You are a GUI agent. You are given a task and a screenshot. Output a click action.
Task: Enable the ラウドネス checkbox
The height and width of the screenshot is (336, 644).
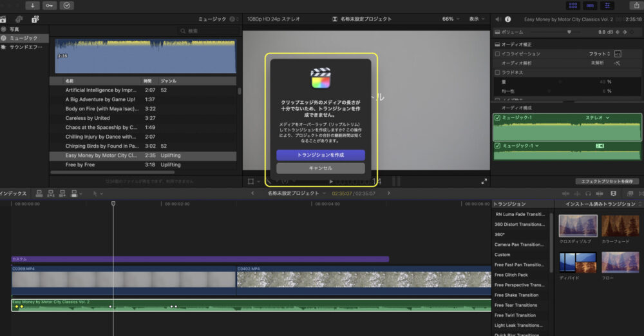pos(497,73)
